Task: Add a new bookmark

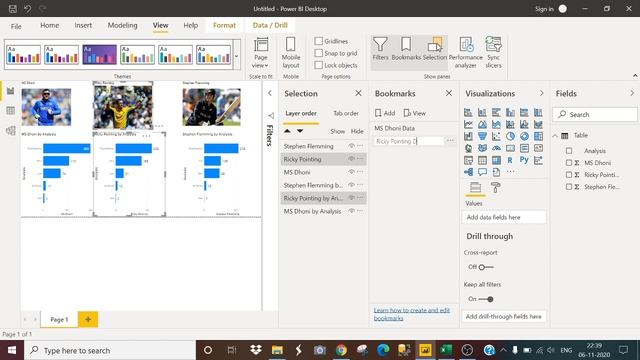Action: (385, 113)
